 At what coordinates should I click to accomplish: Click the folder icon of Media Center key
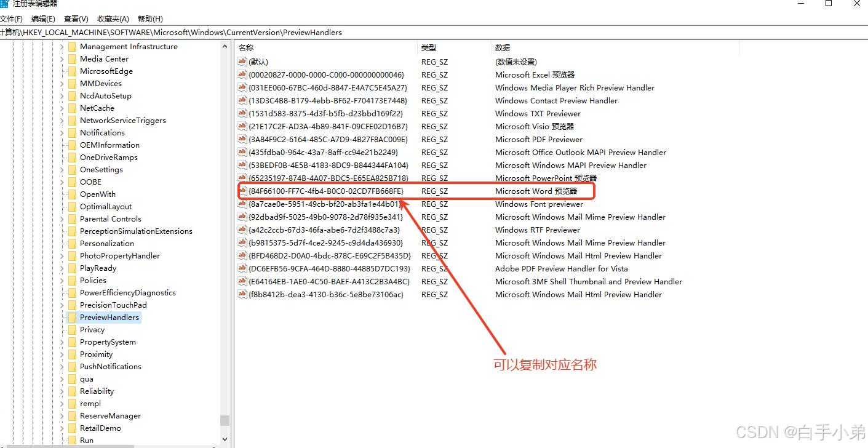point(72,58)
